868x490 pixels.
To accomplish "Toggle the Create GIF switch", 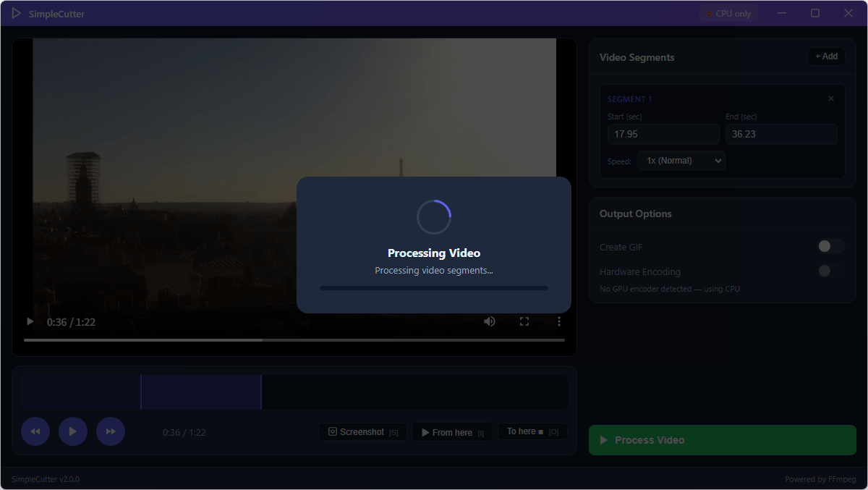I will coord(830,247).
